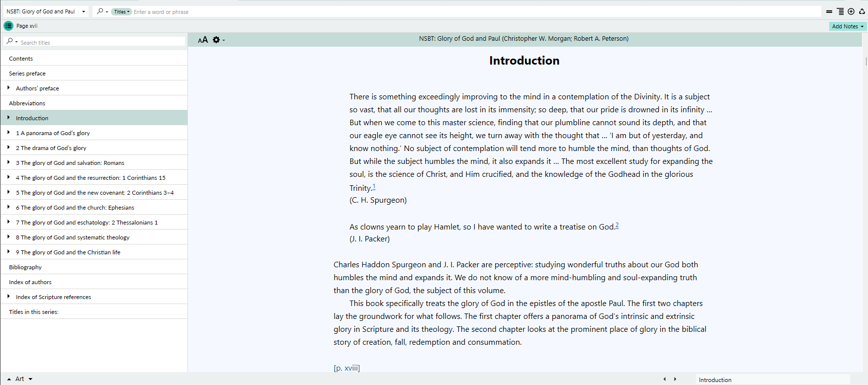Image resolution: width=868 pixels, height=385 pixels.
Task: Click the Search titles magnifier icon
Action: (10, 42)
